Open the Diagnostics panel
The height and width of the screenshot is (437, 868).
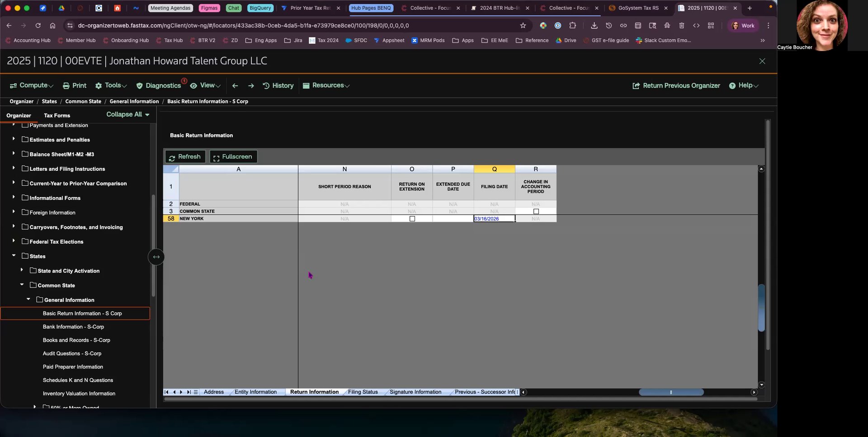(x=162, y=85)
